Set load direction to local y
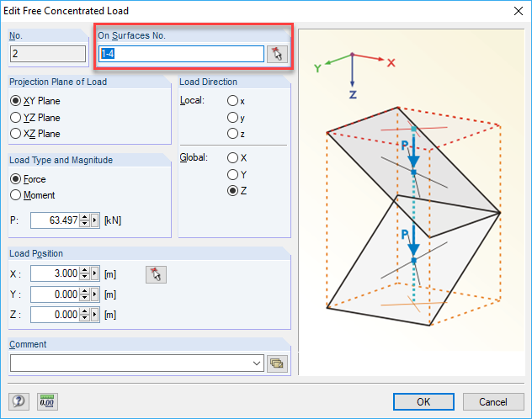Image resolution: width=532 pixels, height=419 pixels. click(x=237, y=117)
